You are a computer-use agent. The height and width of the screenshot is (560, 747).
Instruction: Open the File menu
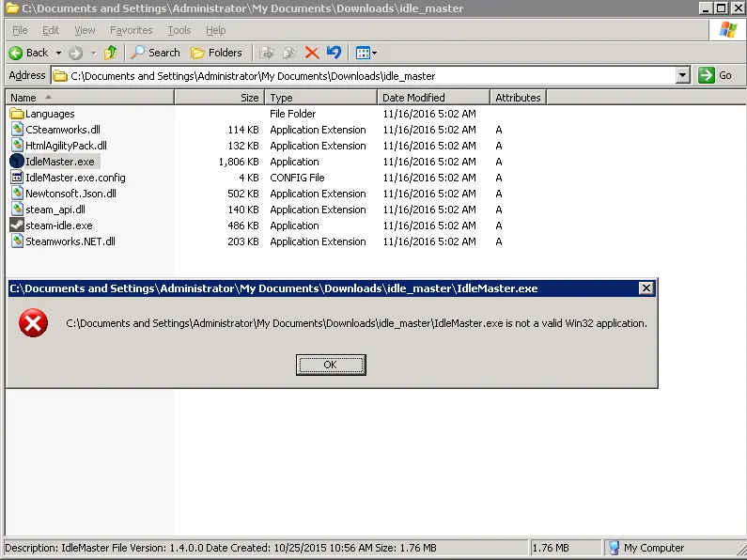click(x=20, y=30)
